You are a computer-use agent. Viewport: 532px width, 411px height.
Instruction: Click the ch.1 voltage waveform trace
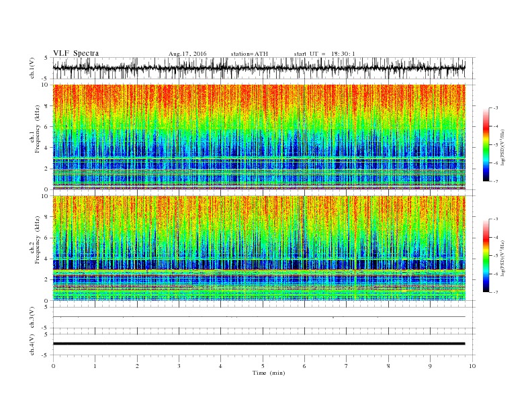[x=259, y=68]
